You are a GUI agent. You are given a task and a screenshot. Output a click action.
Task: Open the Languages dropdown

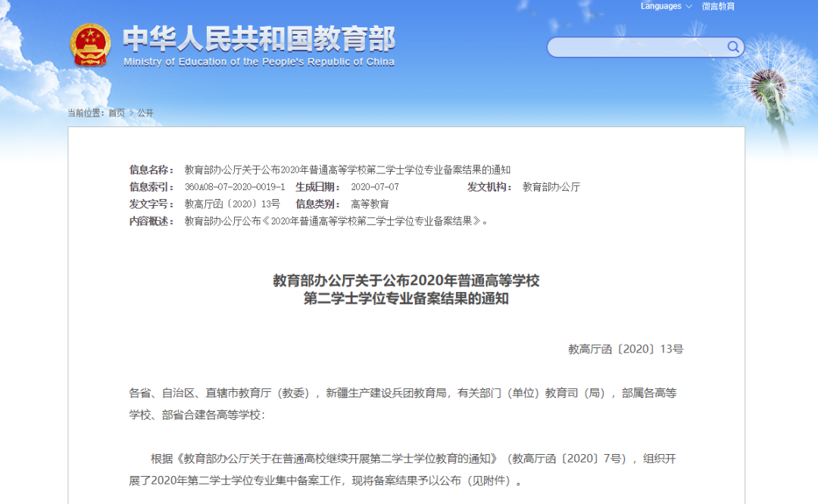666,7
